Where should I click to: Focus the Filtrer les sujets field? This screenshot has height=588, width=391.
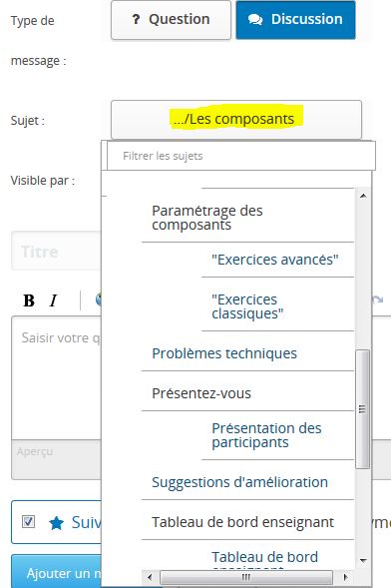(x=241, y=156)
